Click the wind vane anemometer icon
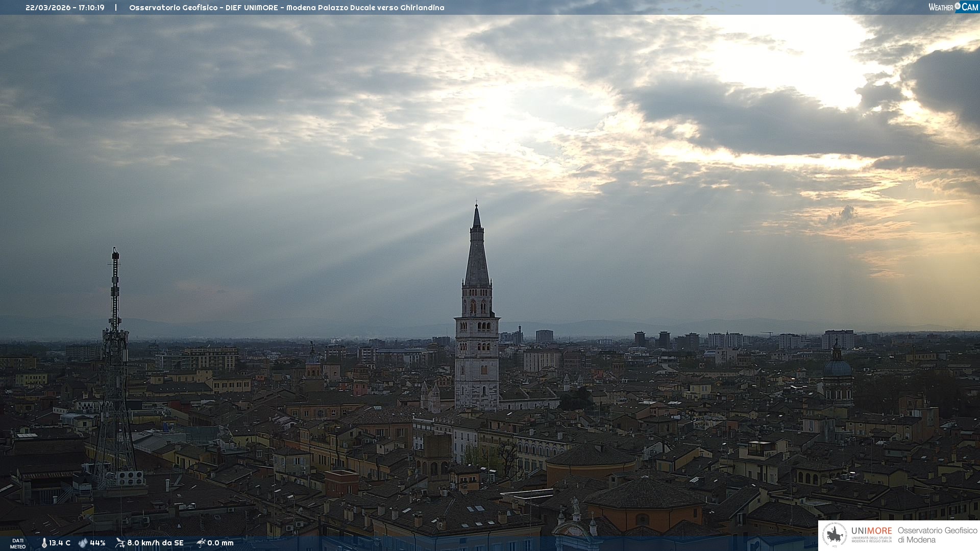This screenshot has height=551, width=980. tap(120, 543)
